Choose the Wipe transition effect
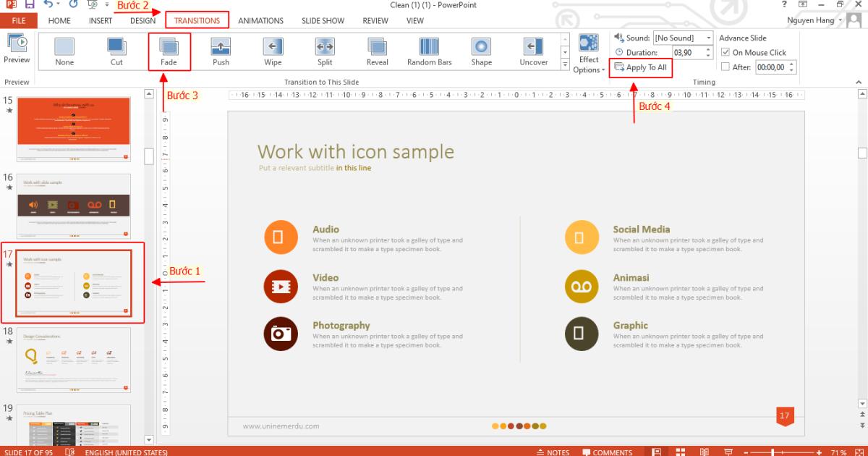868x456 pixels. [273, 51]
